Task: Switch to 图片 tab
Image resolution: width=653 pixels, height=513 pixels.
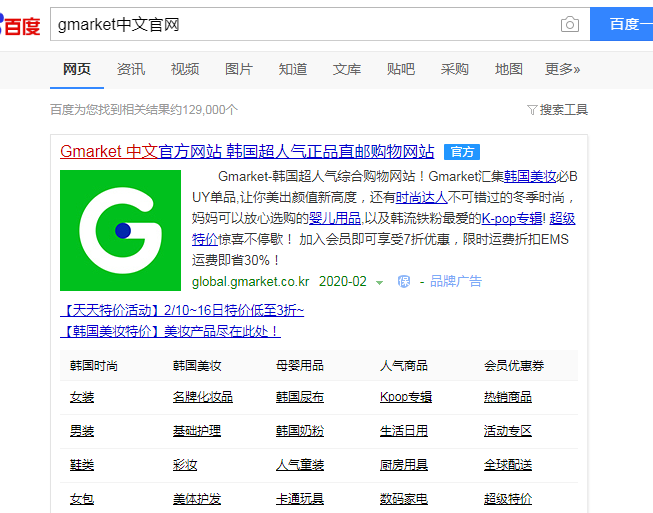Action: pos(239,69)
